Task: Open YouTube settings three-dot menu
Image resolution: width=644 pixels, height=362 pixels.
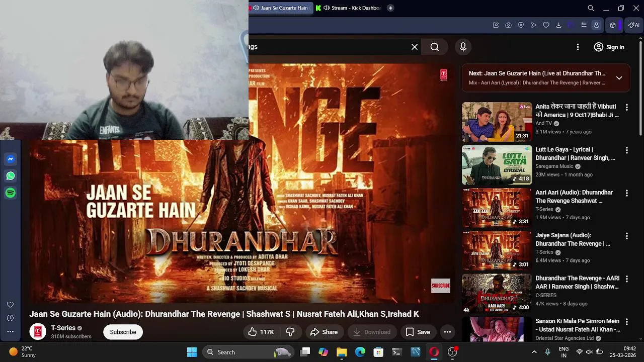Action: click(578, 47)
